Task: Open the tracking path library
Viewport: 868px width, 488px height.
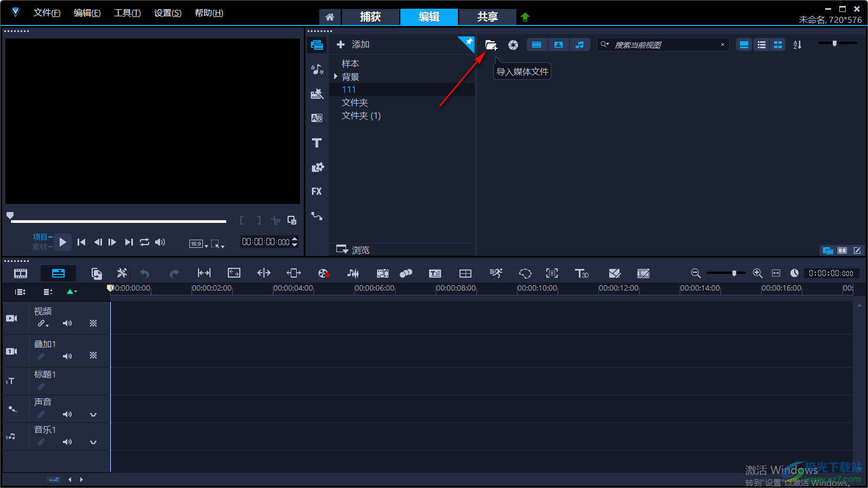Action: tap(317, 216)
